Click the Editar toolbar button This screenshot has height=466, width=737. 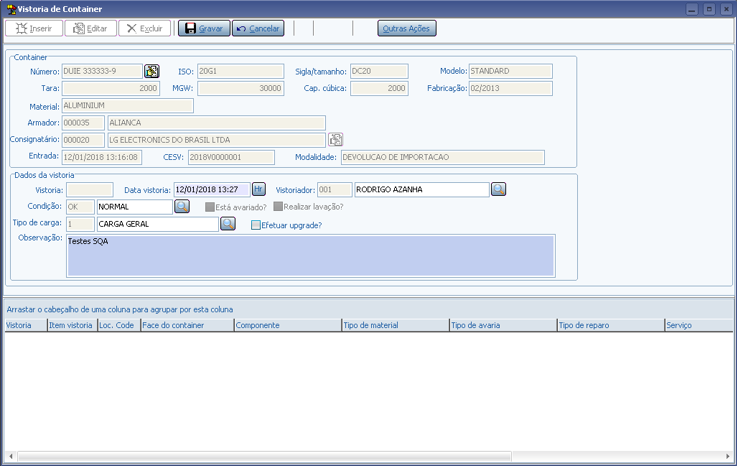(90, 28)
